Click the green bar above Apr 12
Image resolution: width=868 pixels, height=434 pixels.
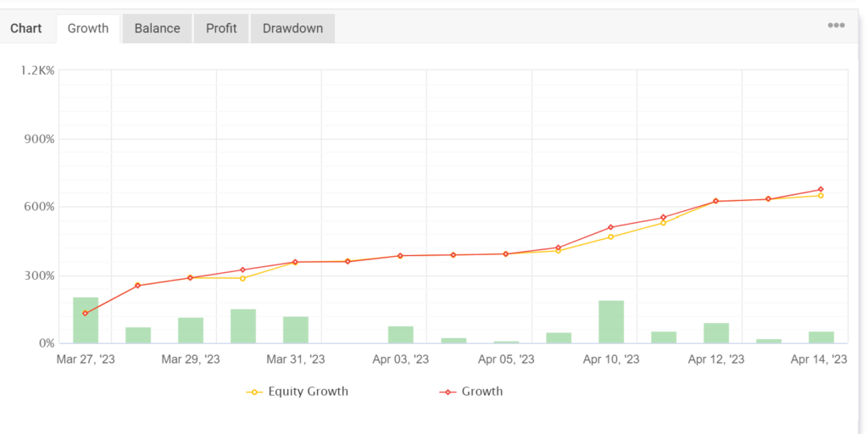tap(716, 333)
